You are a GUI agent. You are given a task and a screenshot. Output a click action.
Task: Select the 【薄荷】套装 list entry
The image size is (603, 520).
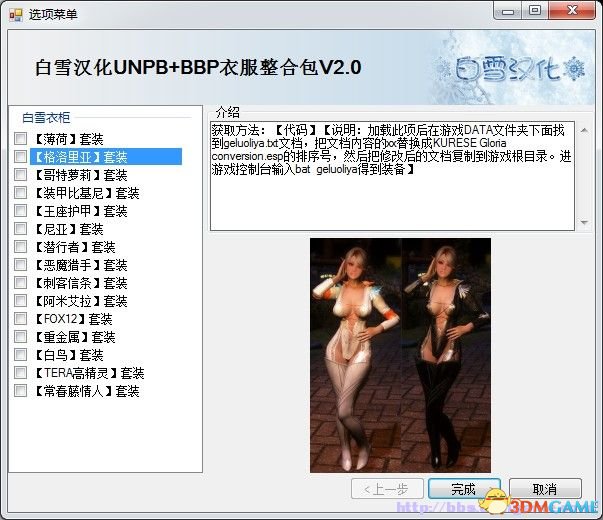click(68, 139)
